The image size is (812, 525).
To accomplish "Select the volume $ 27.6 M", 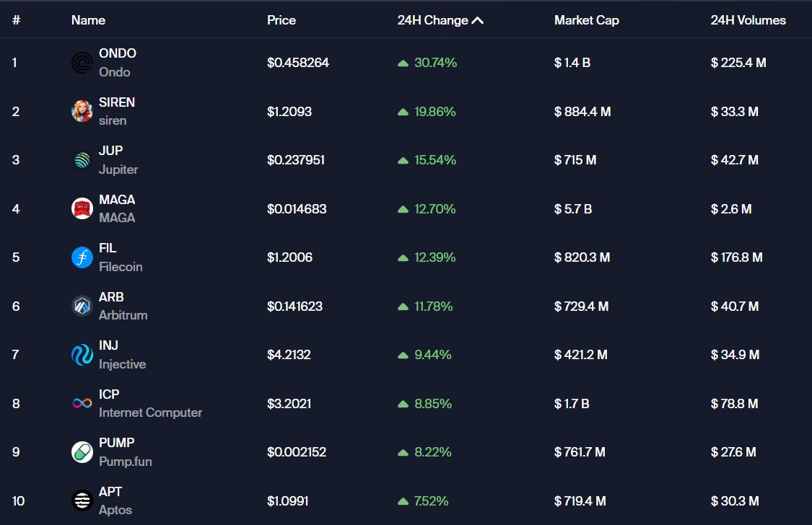I will (x=733, y=452).
